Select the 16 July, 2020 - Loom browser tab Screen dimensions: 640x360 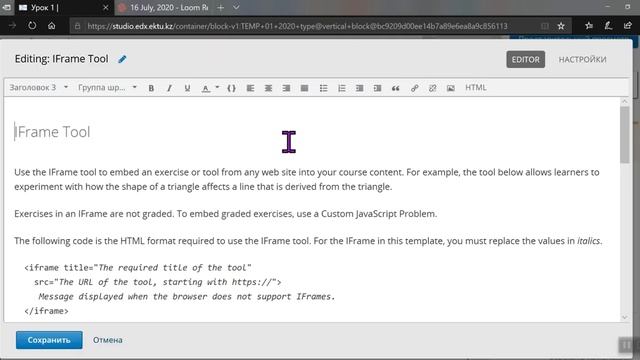pyautogui.click(x=163, y=7)
